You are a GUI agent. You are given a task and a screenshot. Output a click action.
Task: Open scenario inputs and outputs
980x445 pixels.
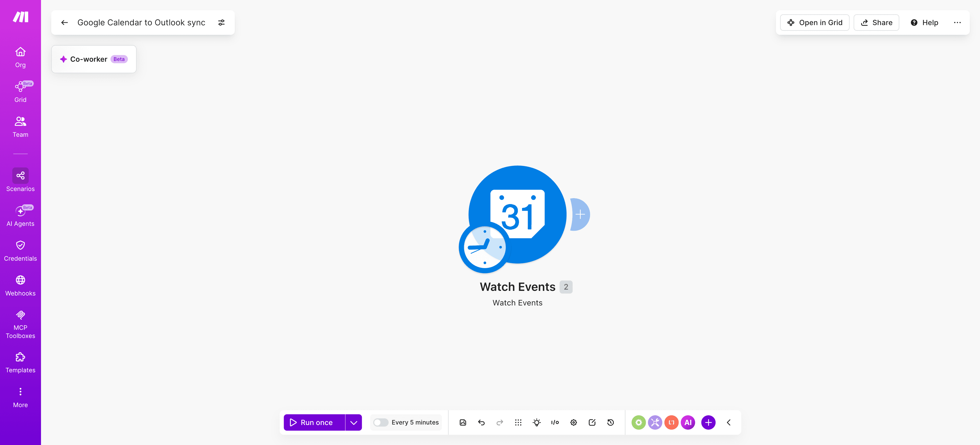[x=555, y=422]
